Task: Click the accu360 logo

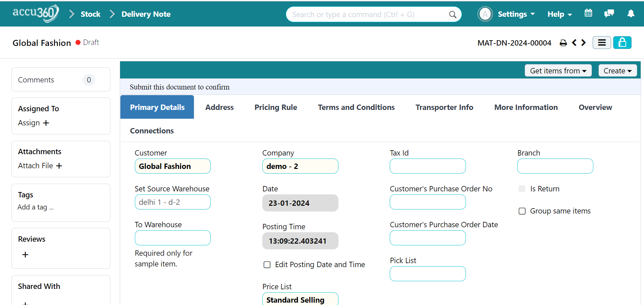Action: tap(36, 13)
